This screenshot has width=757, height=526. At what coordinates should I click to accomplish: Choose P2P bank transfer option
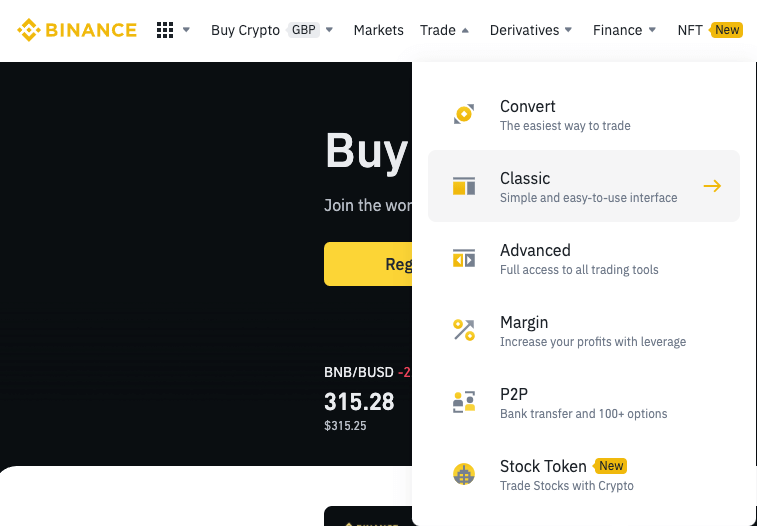(583, 403)
